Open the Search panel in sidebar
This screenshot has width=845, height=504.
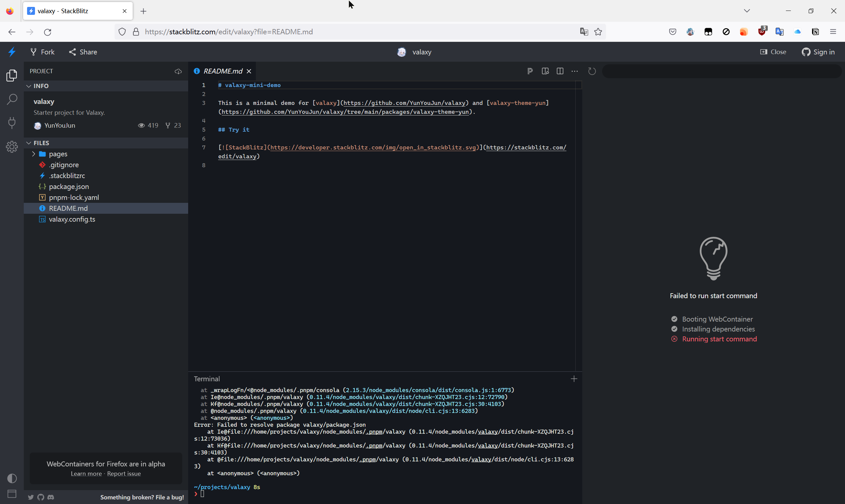click(12, 99)
